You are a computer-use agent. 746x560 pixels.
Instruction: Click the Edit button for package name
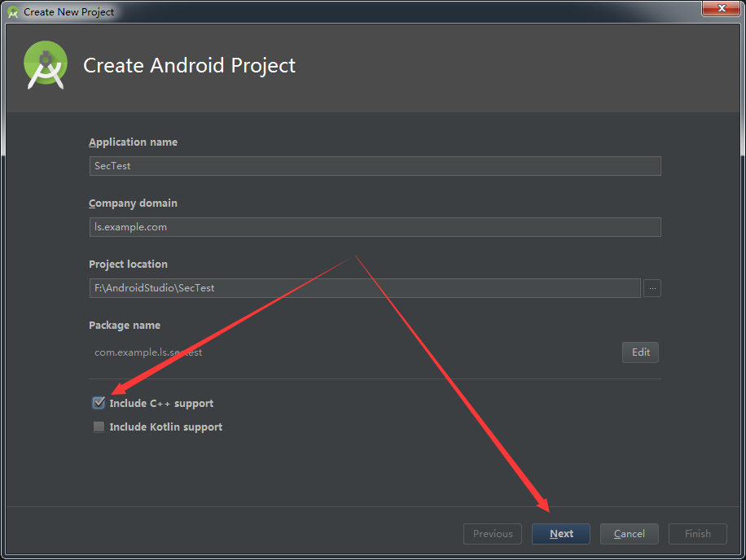pyautogui.click(x=640, y=352)
